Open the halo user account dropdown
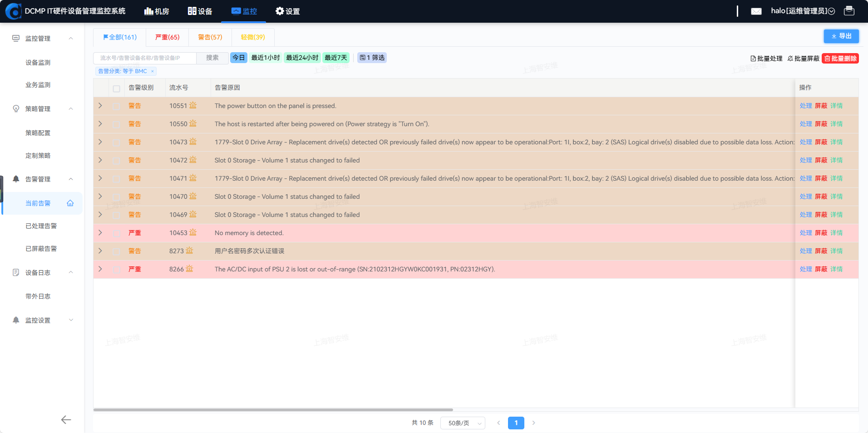868x433 pixels. [x=803, y=11]
